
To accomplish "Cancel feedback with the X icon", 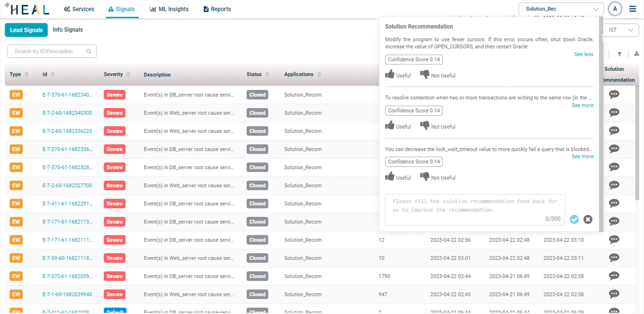I will tap(588, 219).
